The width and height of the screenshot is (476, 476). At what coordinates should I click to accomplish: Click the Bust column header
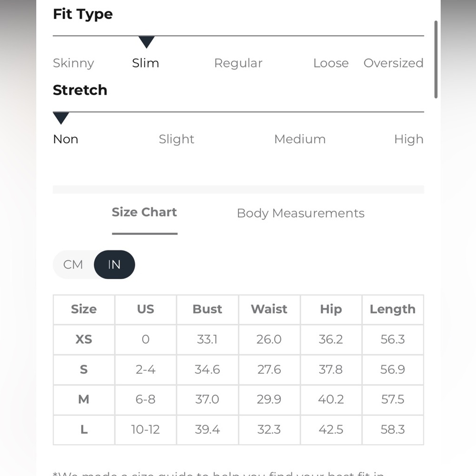[208, 309]
